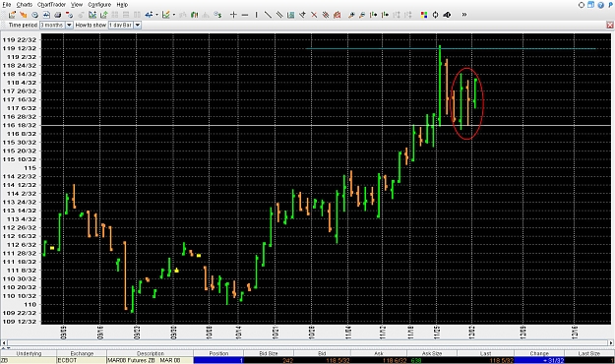The image size is (615, 364).
Task: Click the Position column header
Action: (218, 353)
